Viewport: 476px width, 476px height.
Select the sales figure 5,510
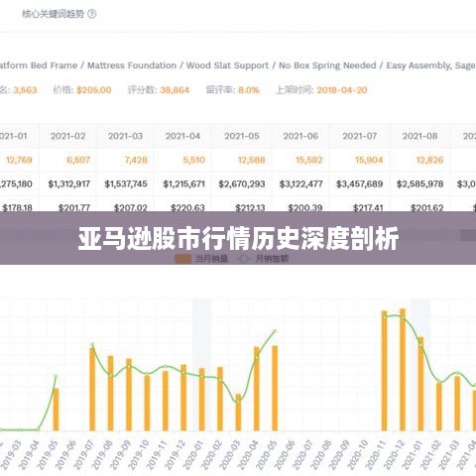point(194,160)
